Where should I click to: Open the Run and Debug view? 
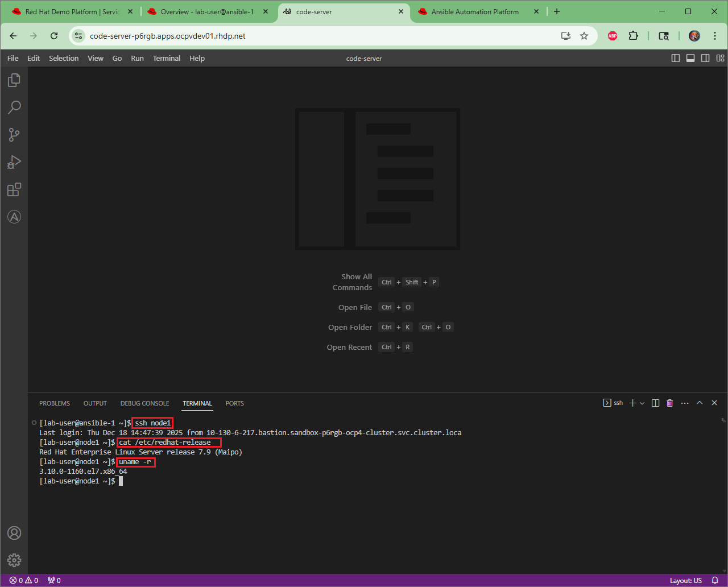tap(14, 162)
